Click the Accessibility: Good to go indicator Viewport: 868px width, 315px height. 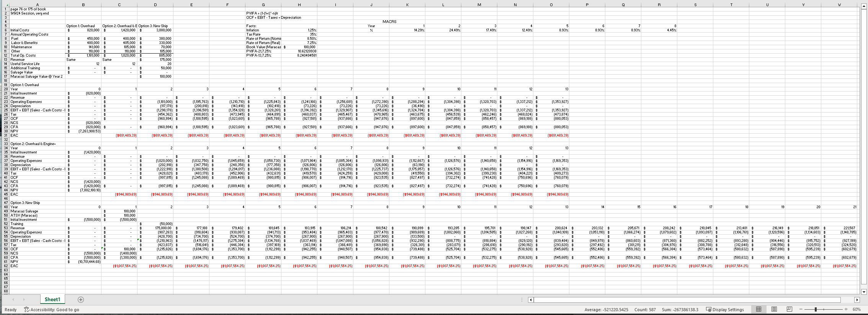click(x=52, y=309)
